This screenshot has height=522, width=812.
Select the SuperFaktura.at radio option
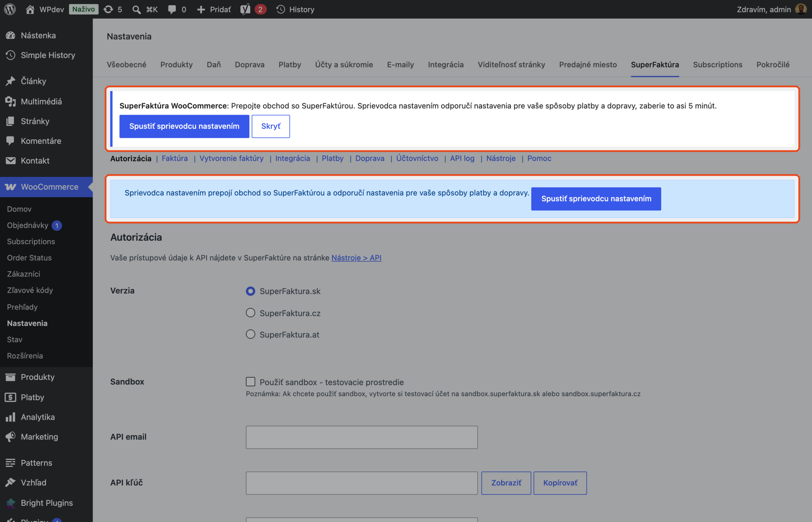251,334
